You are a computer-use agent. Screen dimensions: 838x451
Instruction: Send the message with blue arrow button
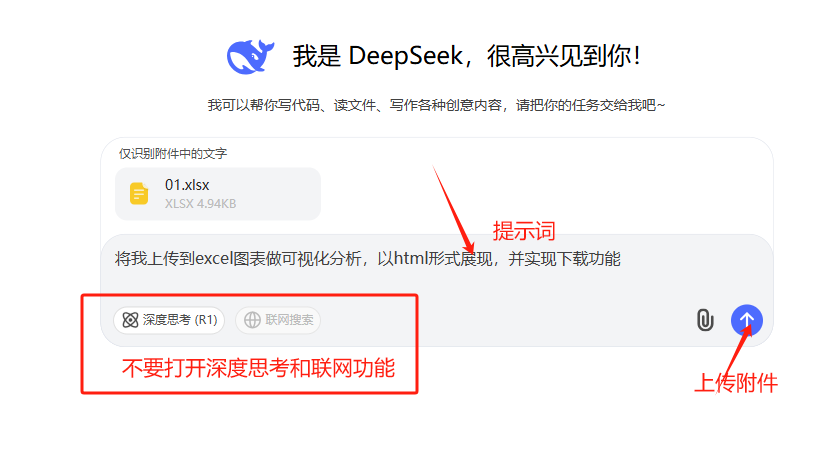pyautogui.click(x=747, y=320)
